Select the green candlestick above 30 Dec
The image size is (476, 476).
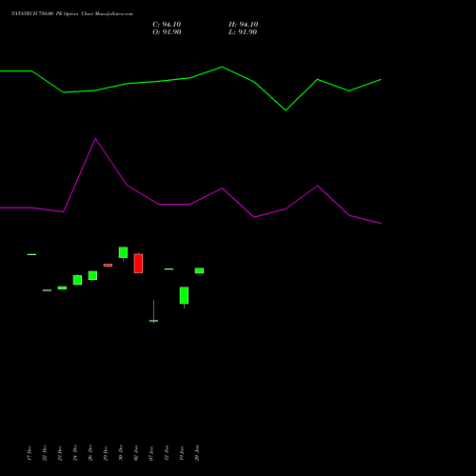pyautogui.click(x=123, y=252)
